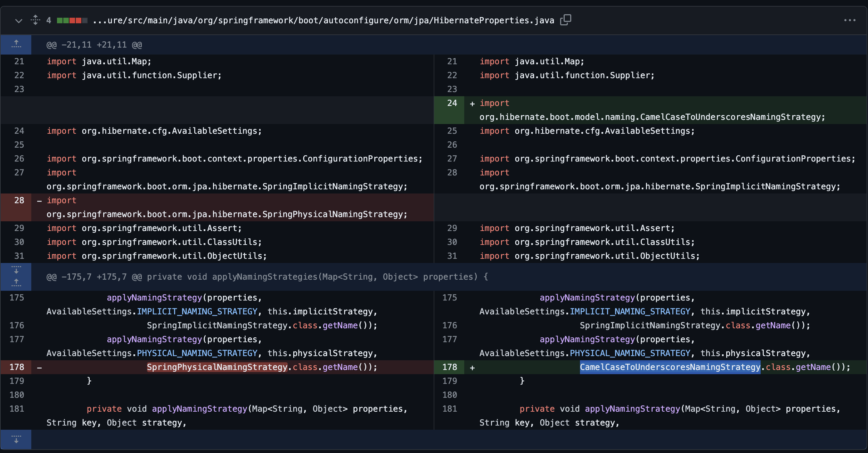Image resolution: width=868 pixels, height=453 pixels.
Task: Expand code above hunk -21,11 +21,11
Action: click(x=16, y=44)
